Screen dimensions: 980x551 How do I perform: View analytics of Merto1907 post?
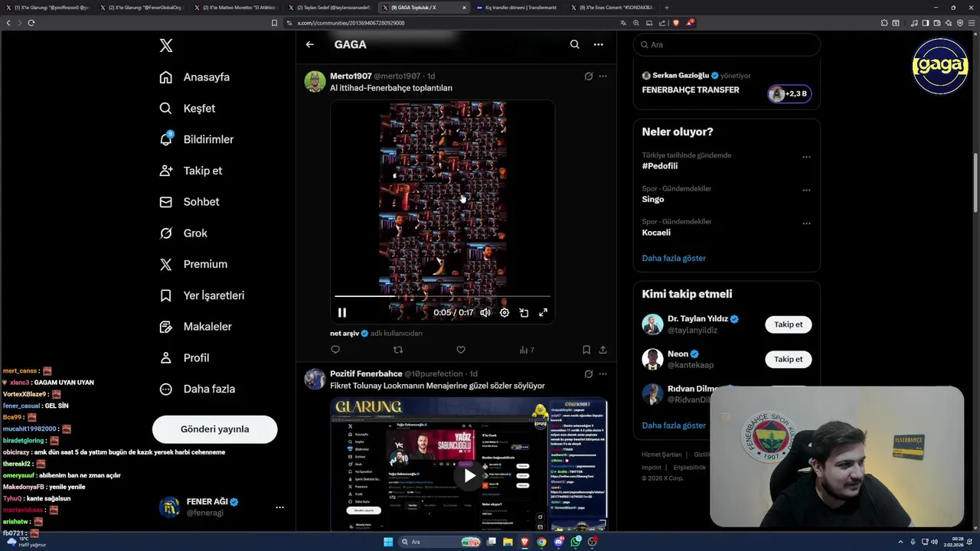(527, 350)
